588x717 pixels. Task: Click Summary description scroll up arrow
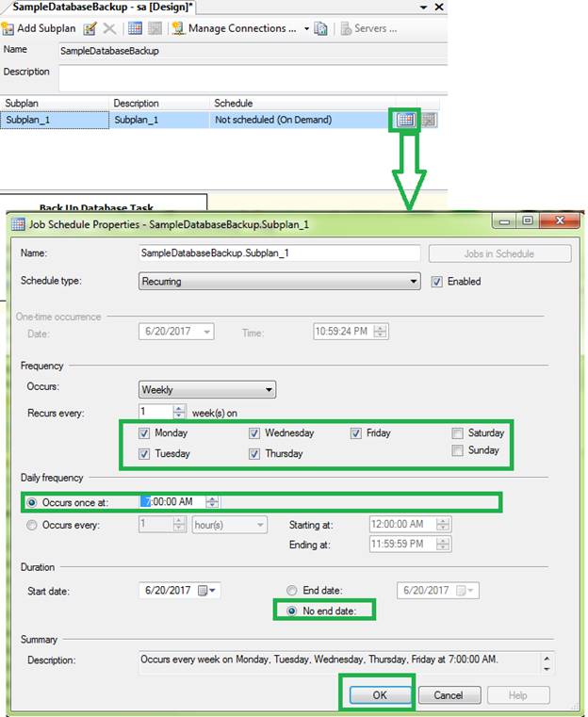pyautogui.click(x=547, y=658)
